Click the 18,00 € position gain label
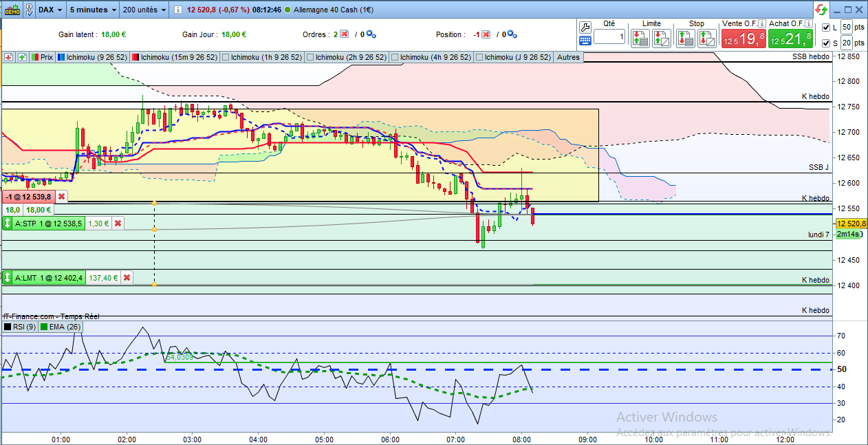The height and width of the screenshot is (445, 868). tap(39, 210)
